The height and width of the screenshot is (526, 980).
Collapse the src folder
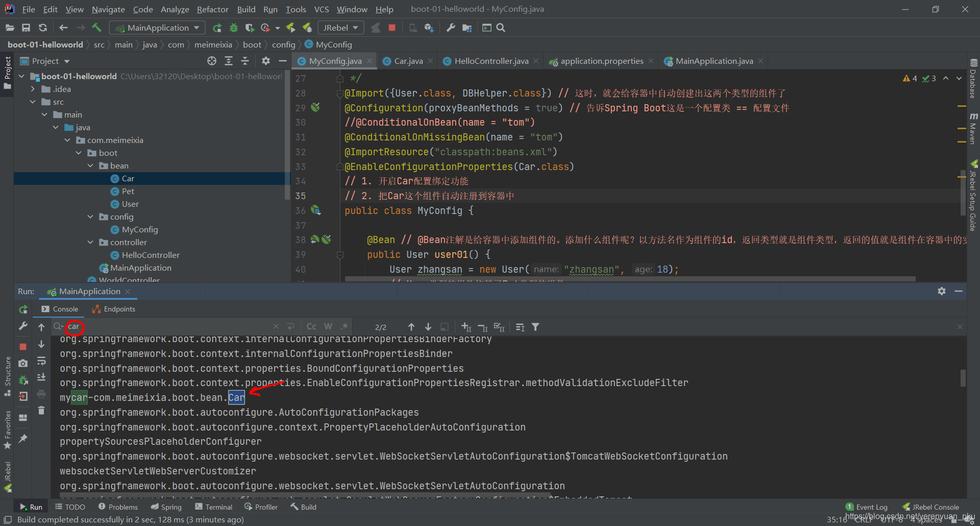pos(33,102)
